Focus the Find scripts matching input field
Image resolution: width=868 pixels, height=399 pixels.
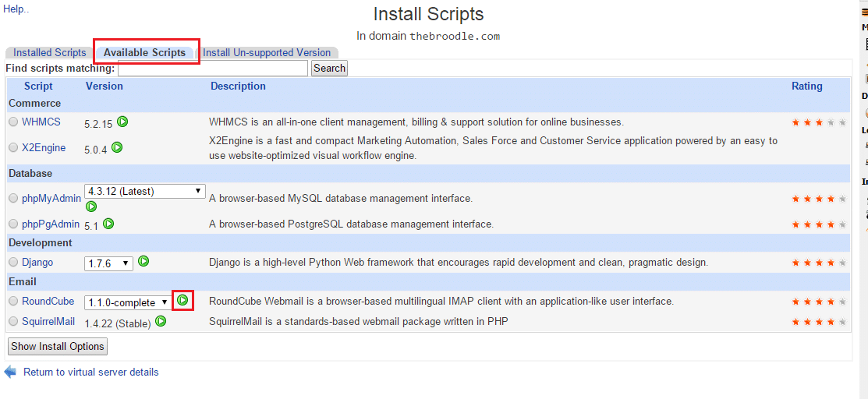pos(213,68)
